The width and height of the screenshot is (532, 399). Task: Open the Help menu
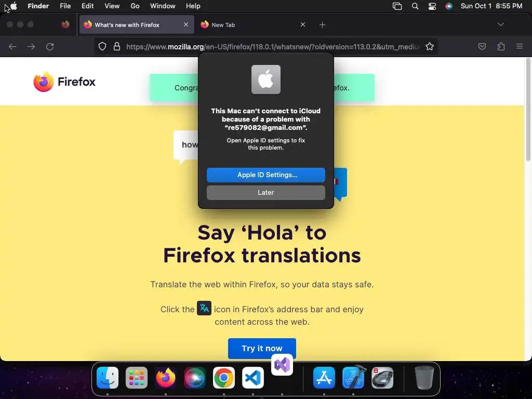[193, 6]
